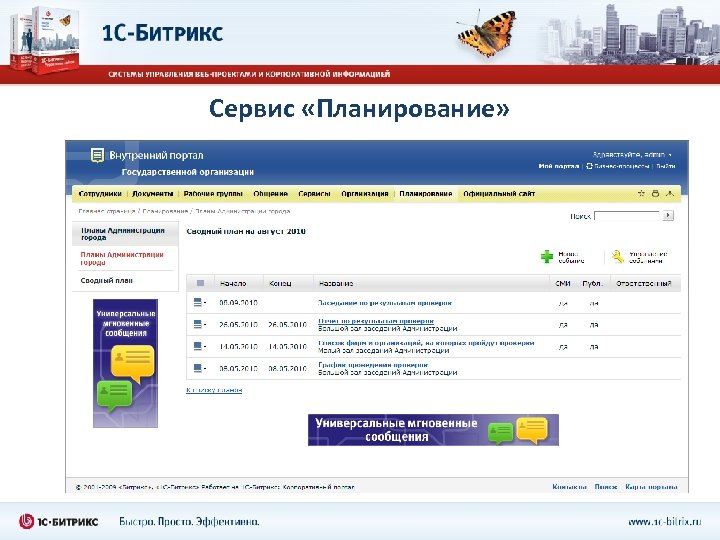Open the event Заседание по результатам проверок
The image size is (720, 540).
385,303
